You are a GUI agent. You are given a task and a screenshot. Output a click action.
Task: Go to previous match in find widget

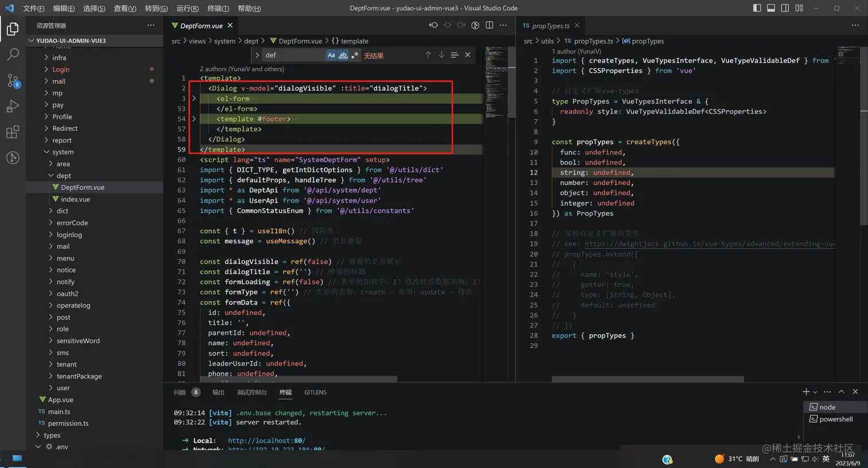pyautogui.click(x=428, y=55)
